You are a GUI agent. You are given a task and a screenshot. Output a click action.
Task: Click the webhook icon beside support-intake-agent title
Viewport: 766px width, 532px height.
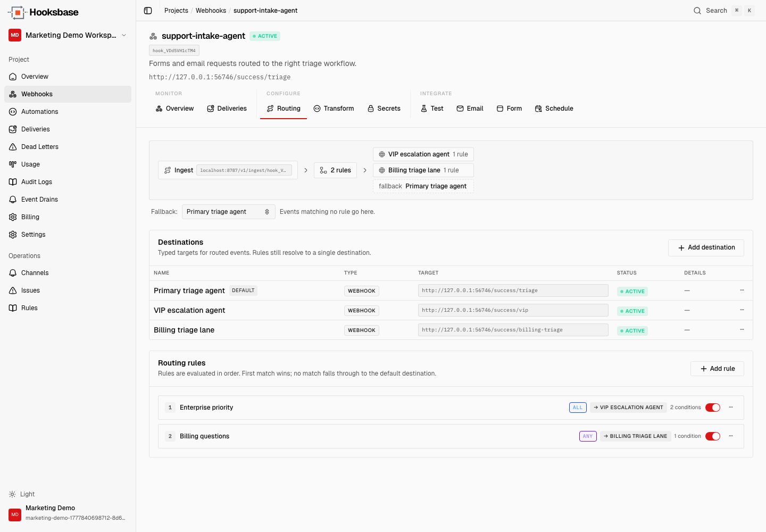(153, 36)
